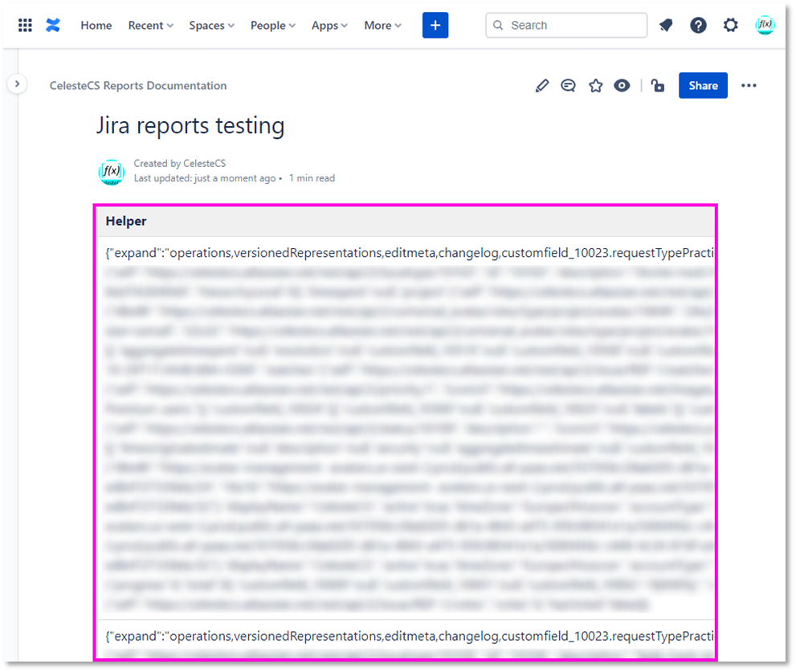The image size is (796, 672).
Task: Click the Jira reports testing page title
Action: pos(190,126)
